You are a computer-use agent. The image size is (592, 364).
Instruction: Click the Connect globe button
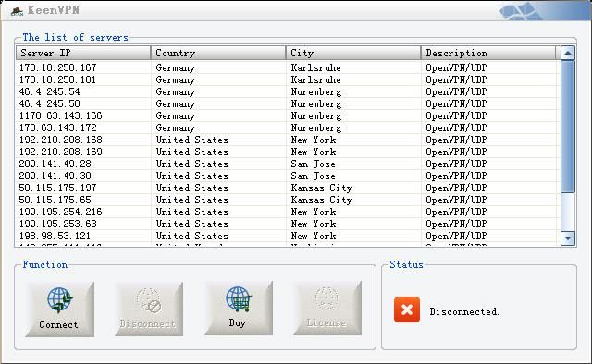(x=59, y=309)
